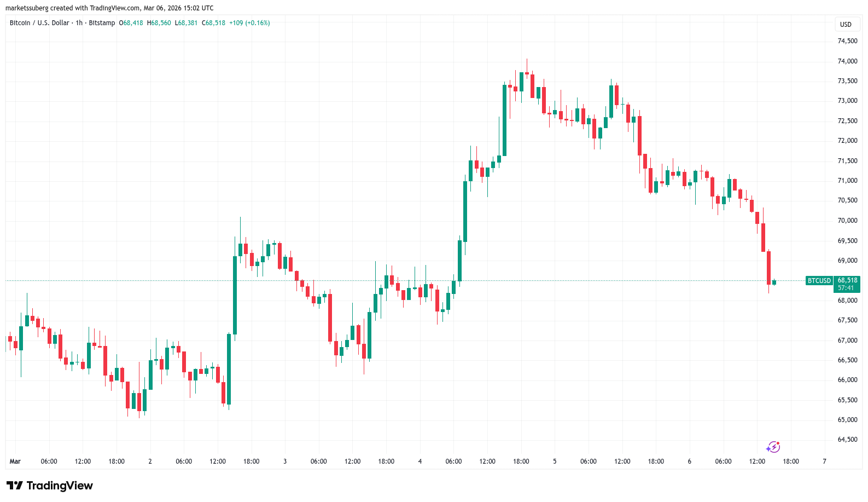This screenshot has width=868, height=502.
Task: Click the Bitstamp exchange label
Action: tap(102, 23)
